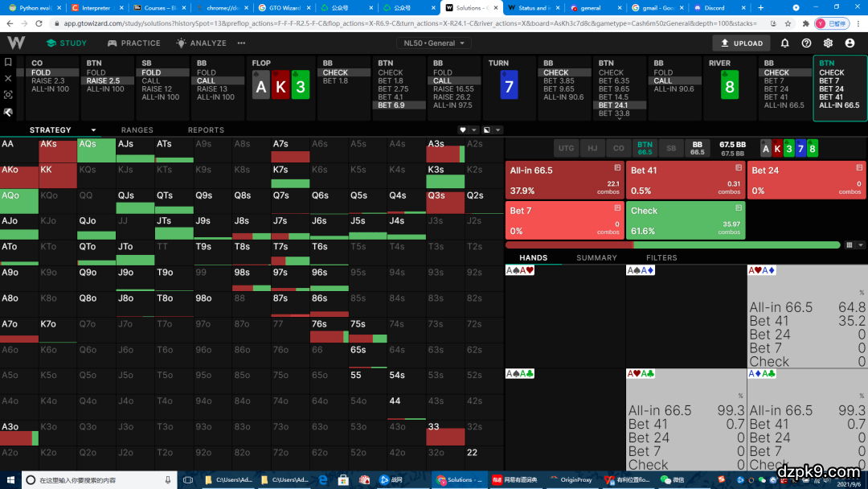Open the Summary tab
The image size is (868, 489).
[x=596, y=258]
